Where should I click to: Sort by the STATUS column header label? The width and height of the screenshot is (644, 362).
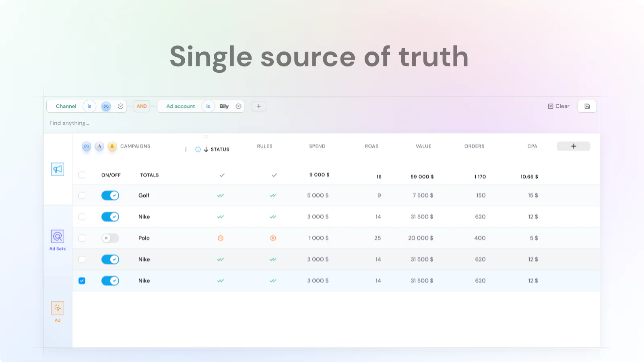[x=220, y=150]
